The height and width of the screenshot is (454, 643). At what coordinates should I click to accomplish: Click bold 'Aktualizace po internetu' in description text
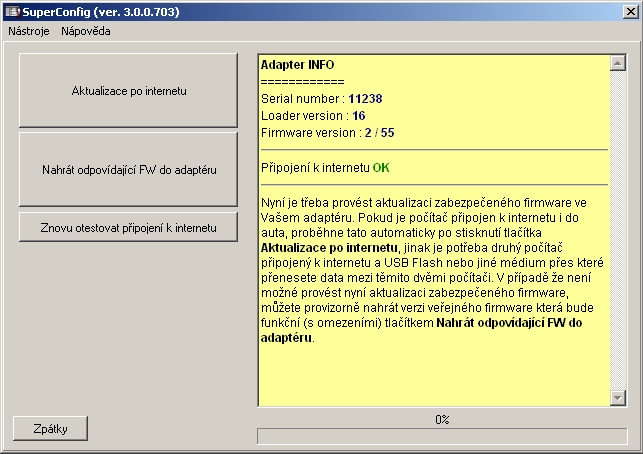pos(329,248)
